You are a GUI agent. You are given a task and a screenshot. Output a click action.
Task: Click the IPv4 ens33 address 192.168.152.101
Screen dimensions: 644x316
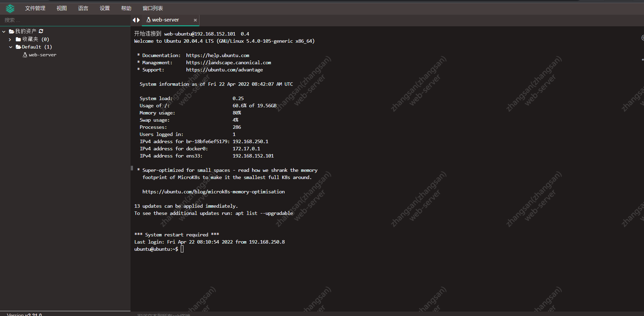pyautogui.click(x=253, y=156)
